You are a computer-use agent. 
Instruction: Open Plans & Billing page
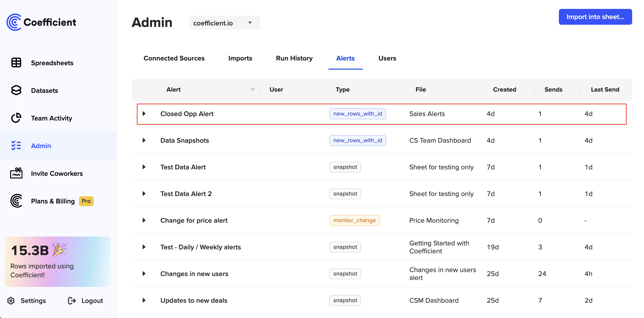53,201
